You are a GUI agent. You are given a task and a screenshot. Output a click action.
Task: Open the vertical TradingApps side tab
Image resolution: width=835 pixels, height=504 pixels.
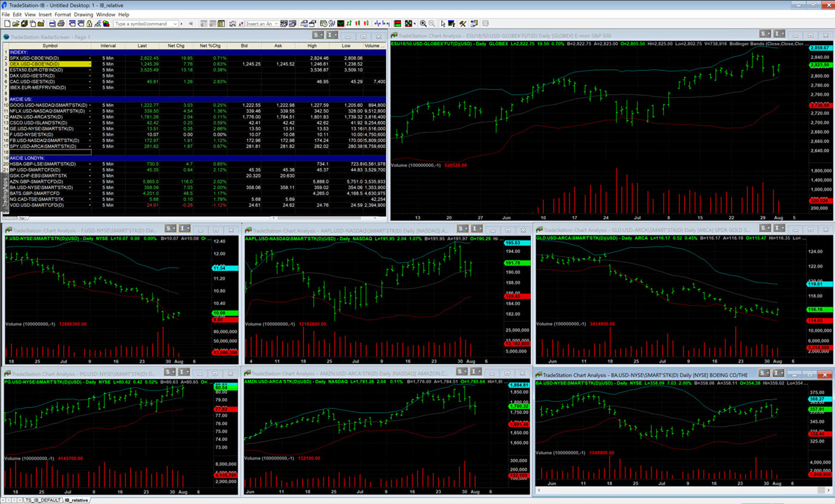[4, 191]
